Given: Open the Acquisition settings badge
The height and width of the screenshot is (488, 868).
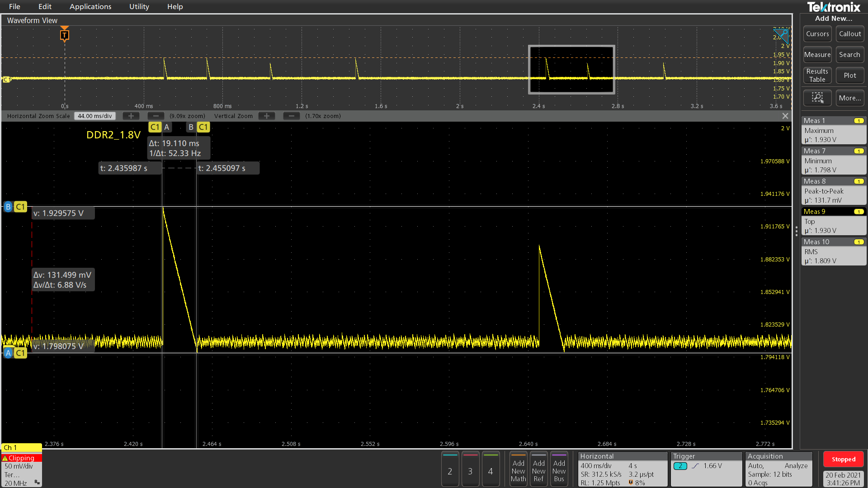Looking at the screenshot, I should point(779,469).
